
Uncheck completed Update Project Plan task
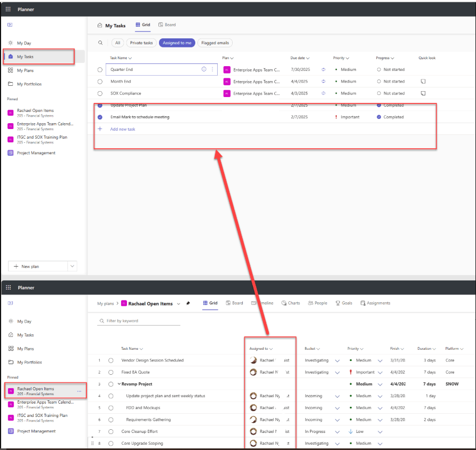pos(100,106)
